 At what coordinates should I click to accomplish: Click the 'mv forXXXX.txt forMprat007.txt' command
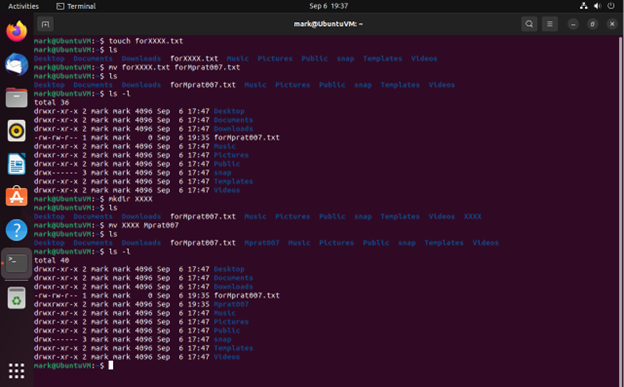coord(174,67)
